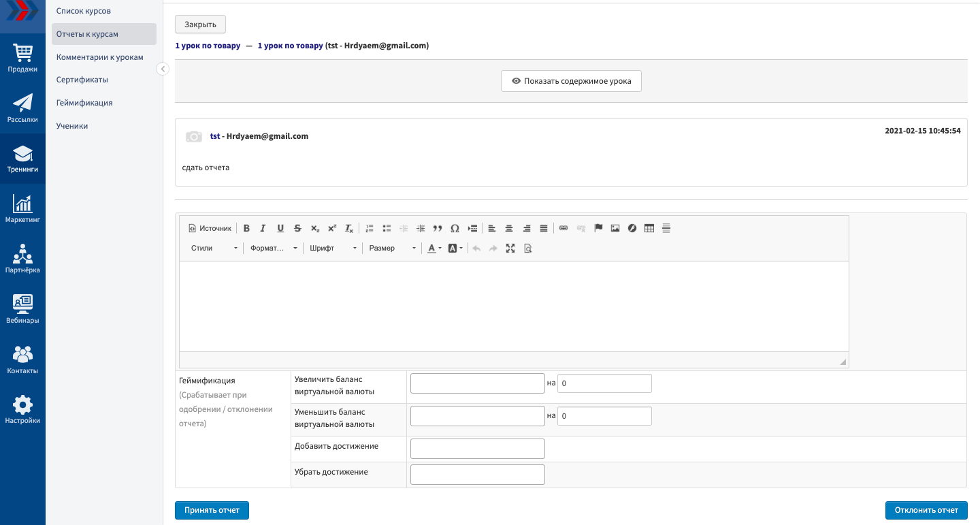Open the Стили dropdown
The width and height of the screenshot is (980, 525).
tap(214, 249)
